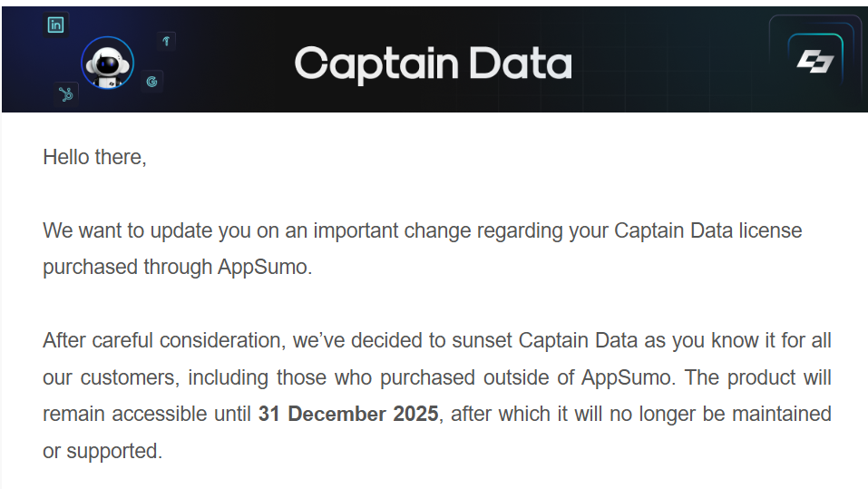Click "AppSumo." ending the first paragraph
The height and width of the screenshot is (489, 868).
[265, 268]
